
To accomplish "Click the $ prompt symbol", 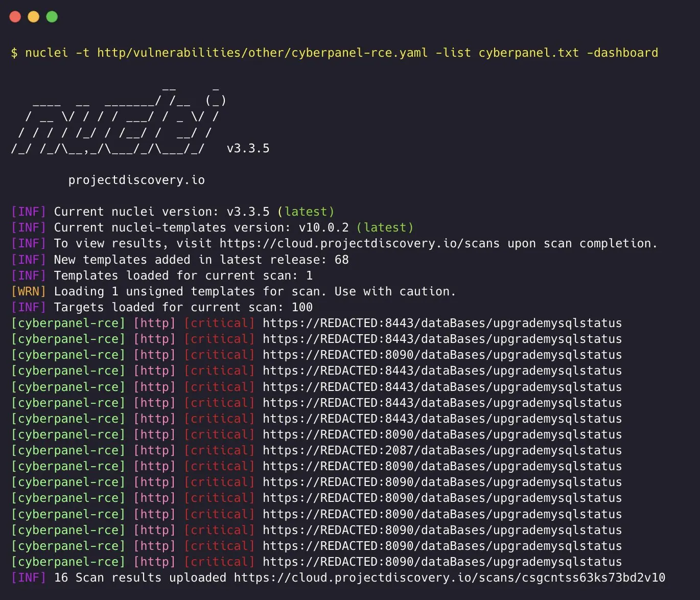I will click(x=14, y=53).
